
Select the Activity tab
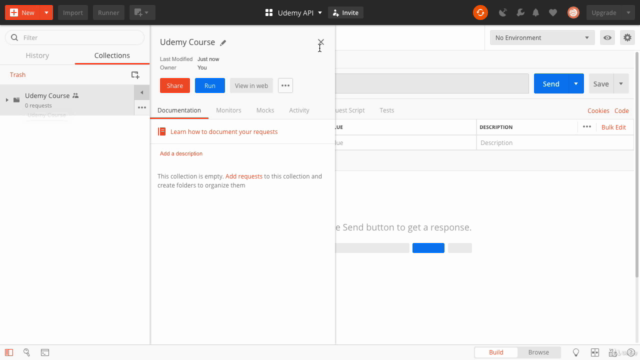click(x=299, y=110)
